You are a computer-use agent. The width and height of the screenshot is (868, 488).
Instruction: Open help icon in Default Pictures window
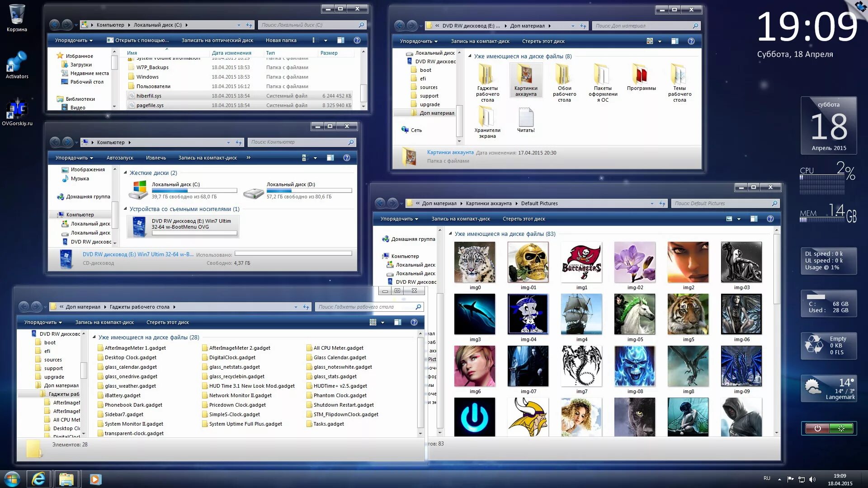click(x=770, y=219)
